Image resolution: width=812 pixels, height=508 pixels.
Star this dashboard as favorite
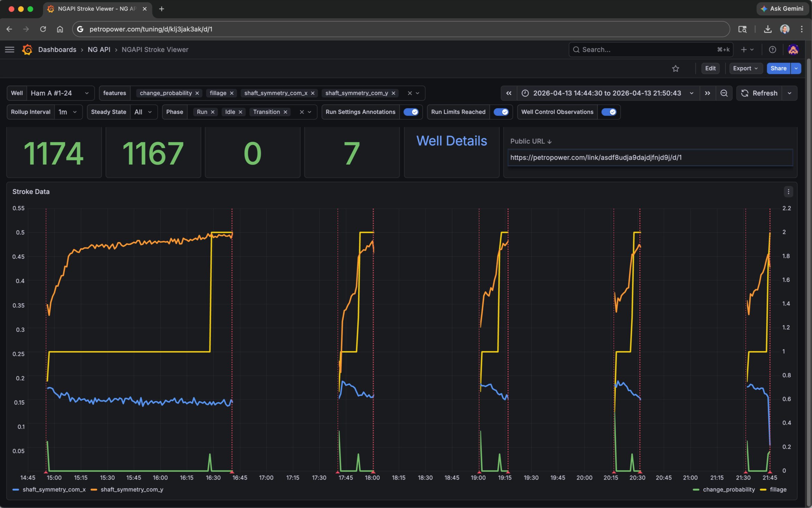point(675,68)
